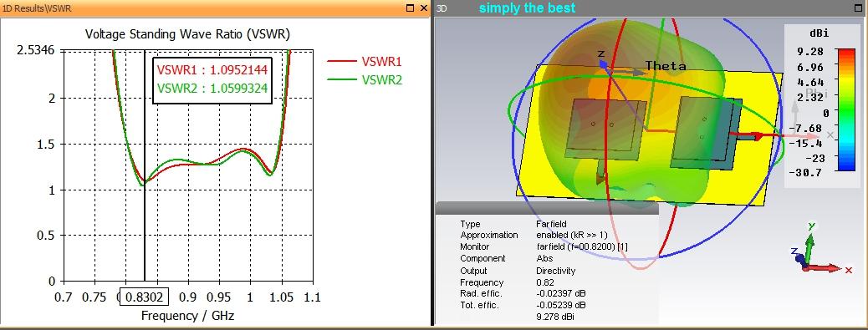The height and width of the screenshot is (330, 868).
Task: Close the 1D Results VSWR window
Action: [424, 8]
